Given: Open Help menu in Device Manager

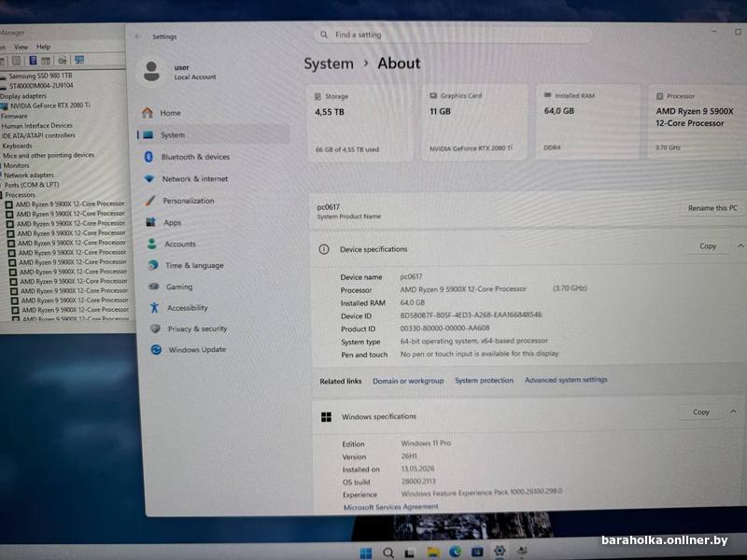Looking at the screenshot, I should click(x=43, y=47).
